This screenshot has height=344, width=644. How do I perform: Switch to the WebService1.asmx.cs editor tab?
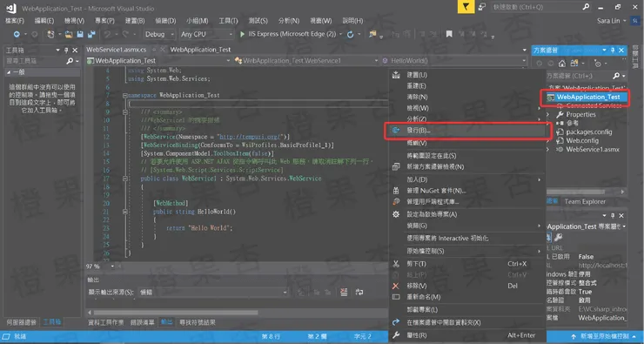(117, 50)
